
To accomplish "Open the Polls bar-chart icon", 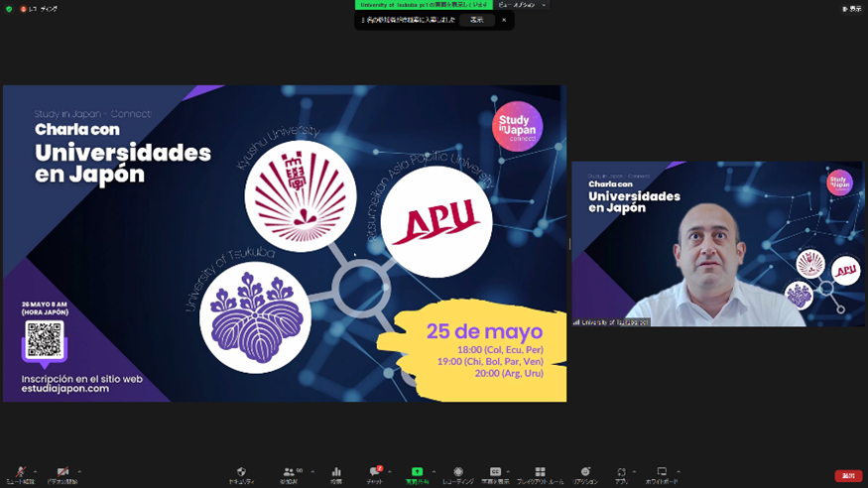I will point(336,472).
